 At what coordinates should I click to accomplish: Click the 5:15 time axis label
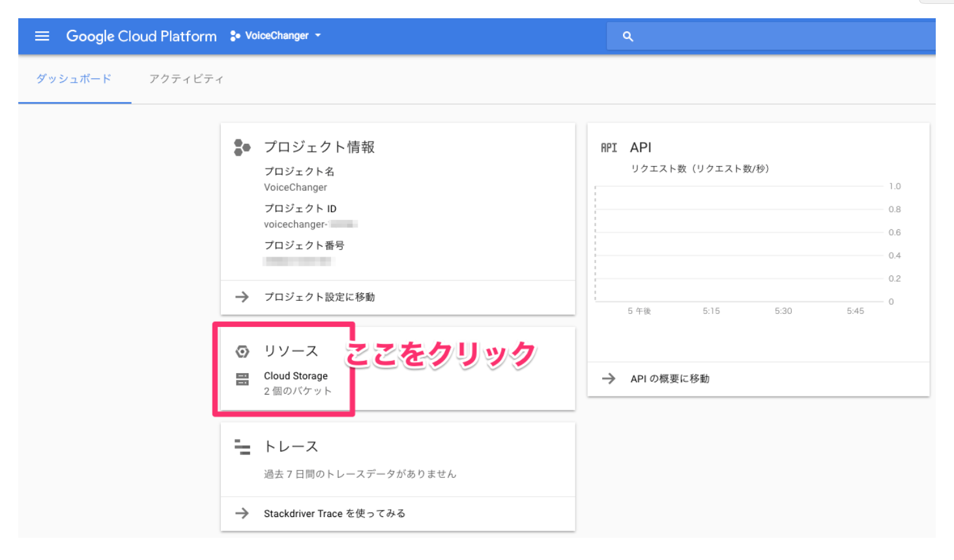pos(712,311)
